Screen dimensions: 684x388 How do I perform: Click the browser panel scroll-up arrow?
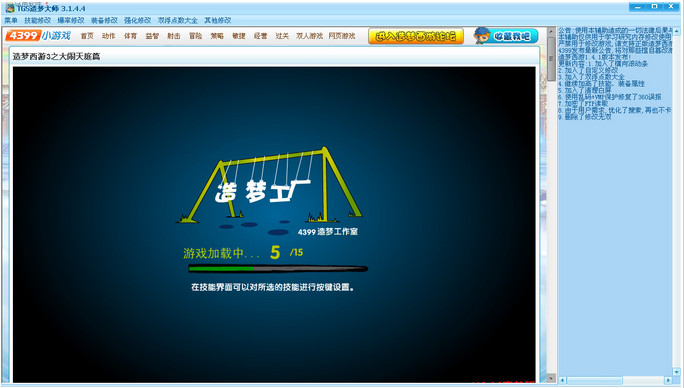coord(551,31)
